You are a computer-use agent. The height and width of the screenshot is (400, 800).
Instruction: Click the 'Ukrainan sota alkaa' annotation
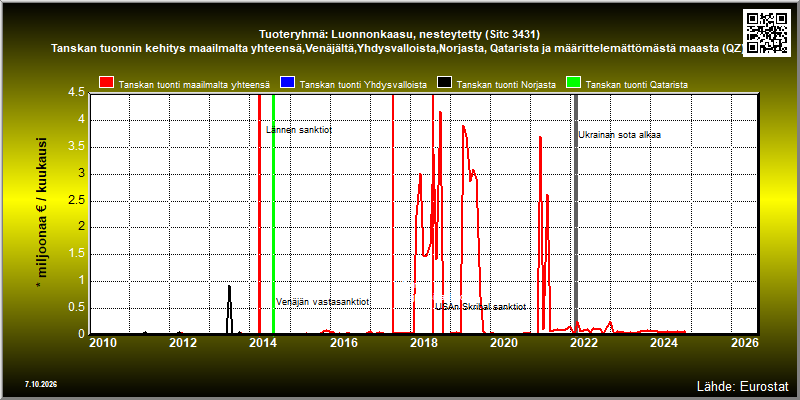click(619, 135)
